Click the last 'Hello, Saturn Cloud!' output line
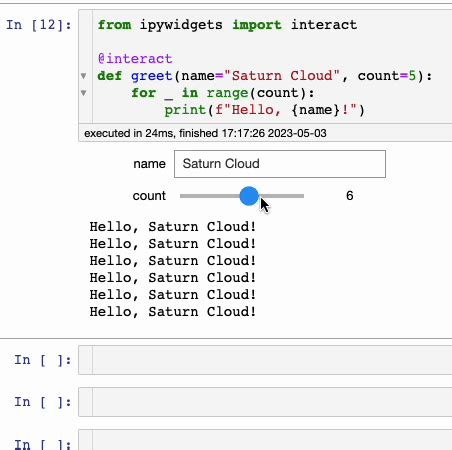452x450 pixels. click(x=173, y=312)
